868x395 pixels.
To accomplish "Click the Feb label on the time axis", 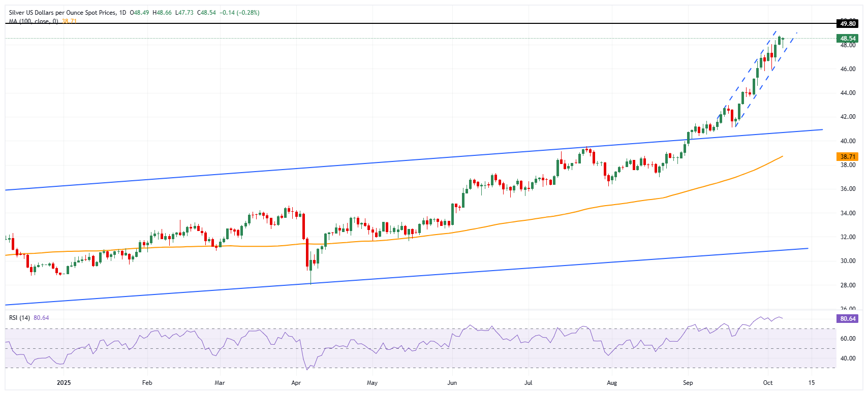I will pos(147,383).
